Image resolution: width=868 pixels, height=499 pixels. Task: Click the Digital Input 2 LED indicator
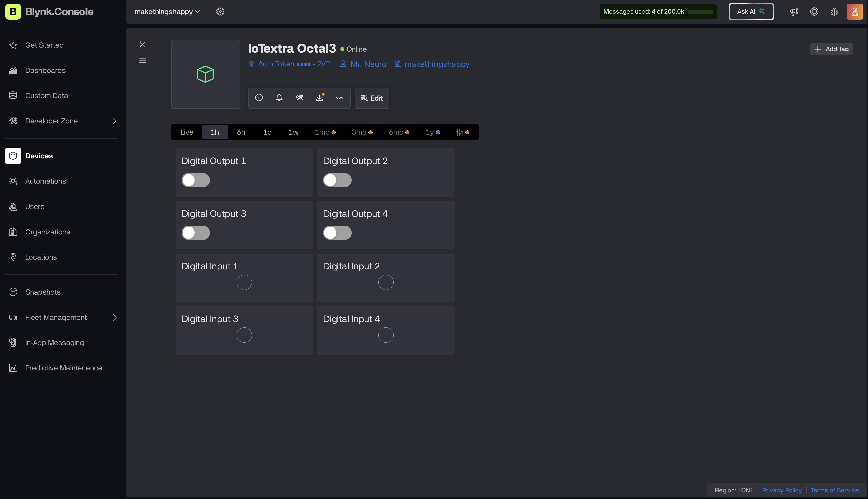[x=386, y=282]
